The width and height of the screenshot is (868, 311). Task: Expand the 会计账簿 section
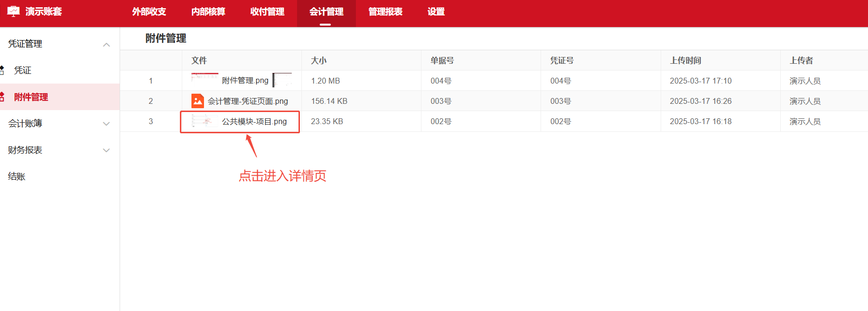[x=107, y=124]
